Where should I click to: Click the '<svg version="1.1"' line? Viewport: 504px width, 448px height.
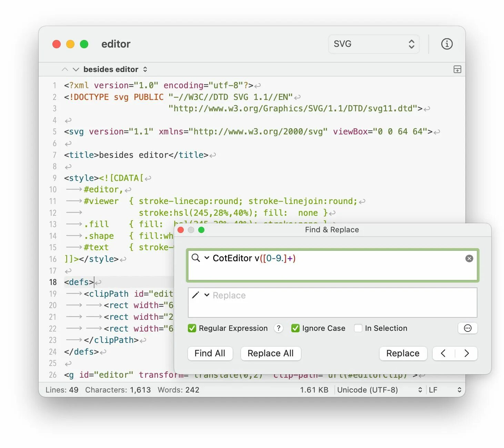[x=248, y=132]
